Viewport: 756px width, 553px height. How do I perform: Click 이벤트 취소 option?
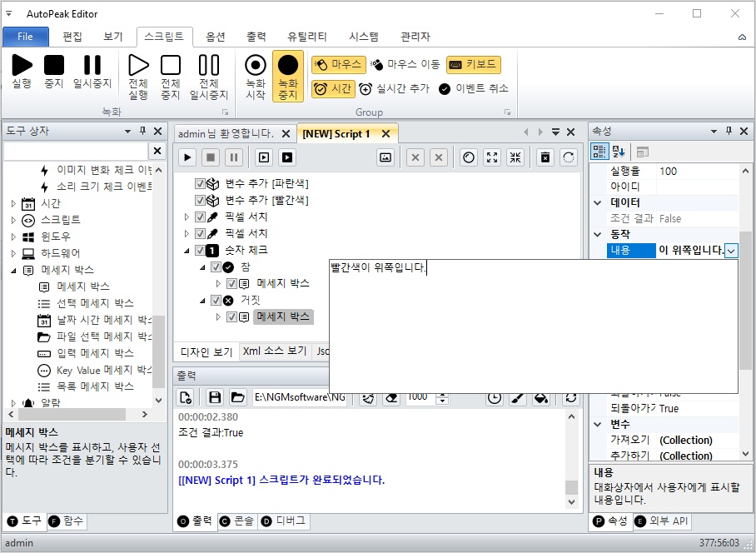(474, 89)
